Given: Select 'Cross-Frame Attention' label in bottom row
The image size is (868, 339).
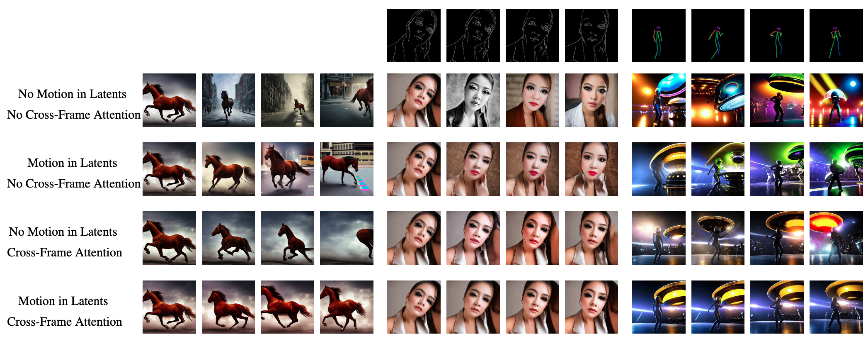Looking at the screenshot, I should click(65, 322).
